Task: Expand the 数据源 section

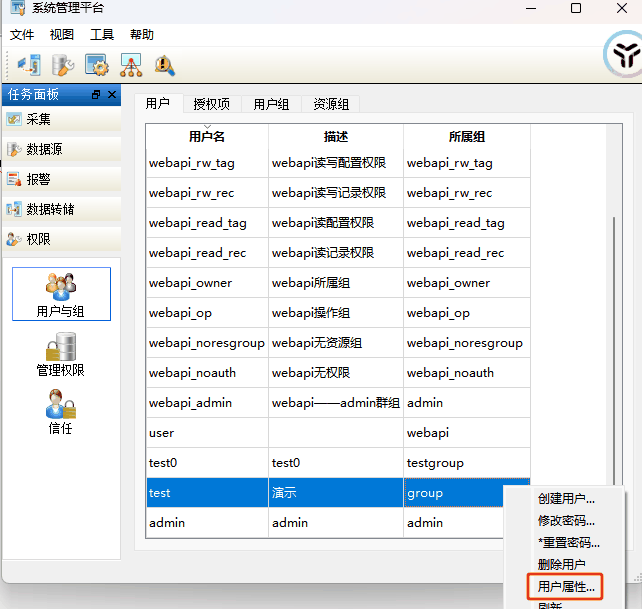Action: coord(61,149)
